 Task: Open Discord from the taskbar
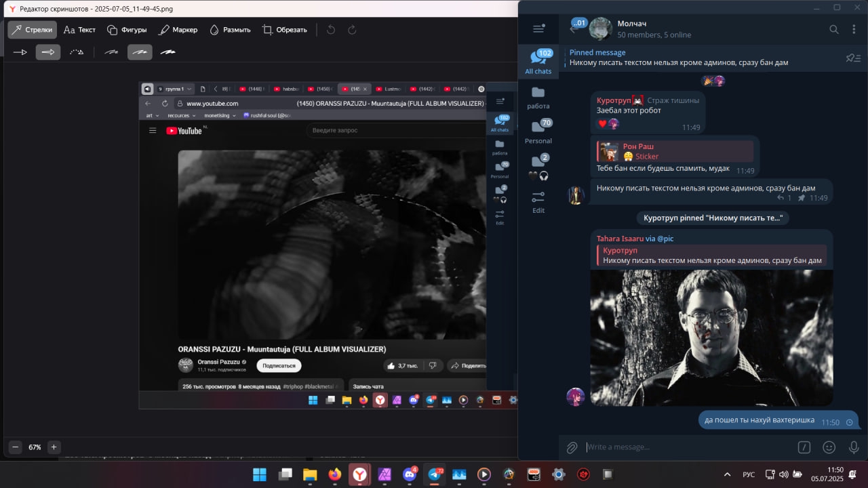tap(410, 474)
